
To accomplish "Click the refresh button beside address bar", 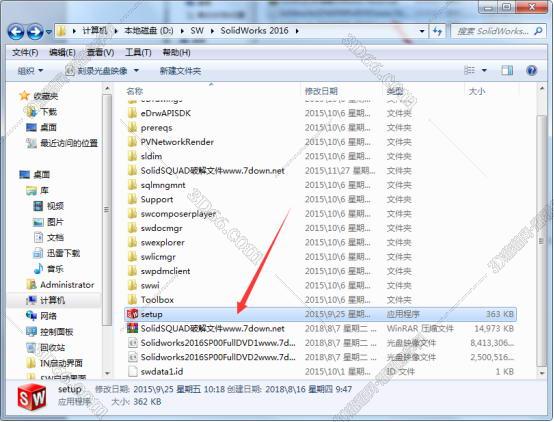I will tap(437, 31).
